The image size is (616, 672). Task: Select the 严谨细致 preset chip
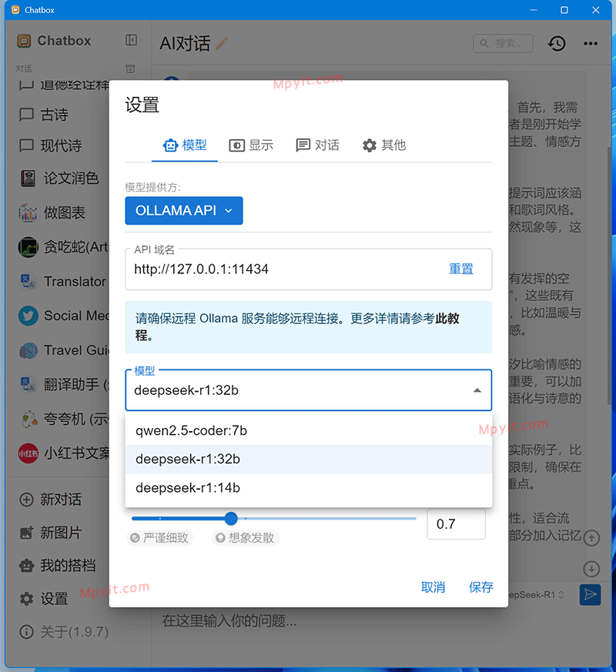click(160, 537)
